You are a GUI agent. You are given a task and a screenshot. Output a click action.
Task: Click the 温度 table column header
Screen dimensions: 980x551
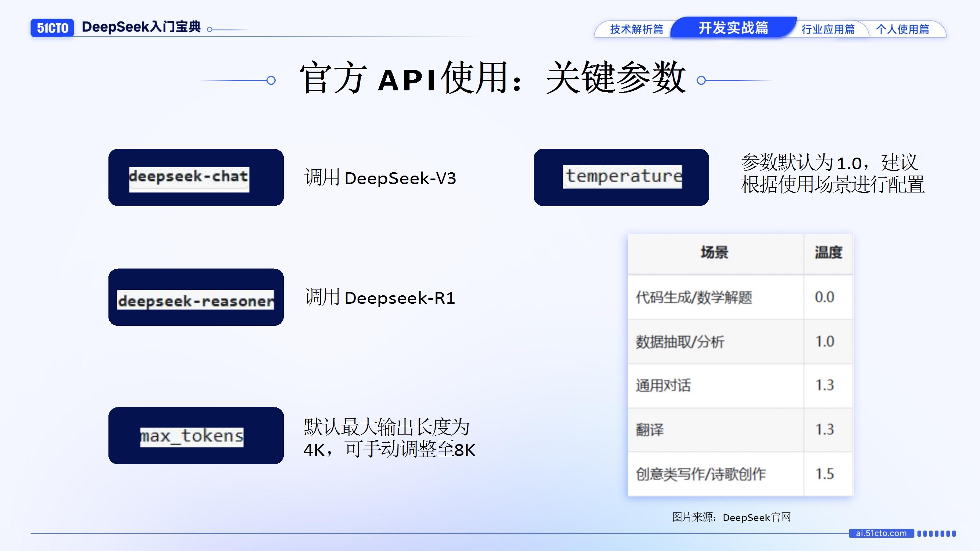click(x=828, y=253)
